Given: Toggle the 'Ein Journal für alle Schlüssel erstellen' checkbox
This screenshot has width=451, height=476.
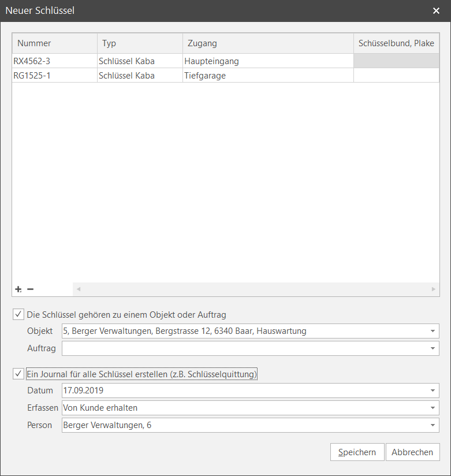Looking at the screenshot, I should 18,374.
